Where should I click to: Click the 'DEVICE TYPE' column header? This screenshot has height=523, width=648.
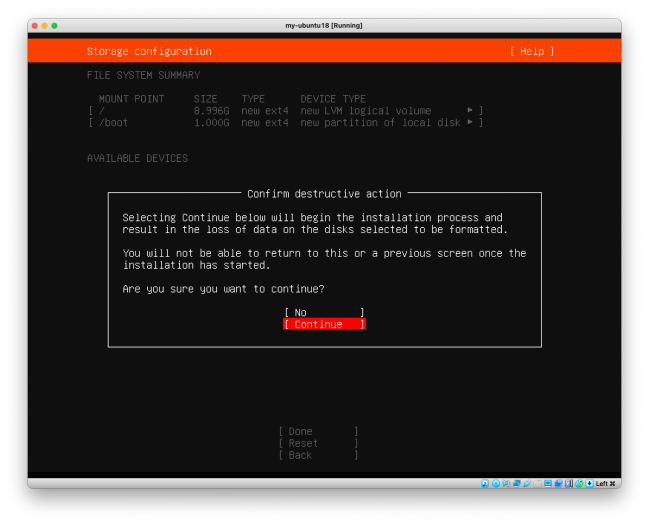333,99
